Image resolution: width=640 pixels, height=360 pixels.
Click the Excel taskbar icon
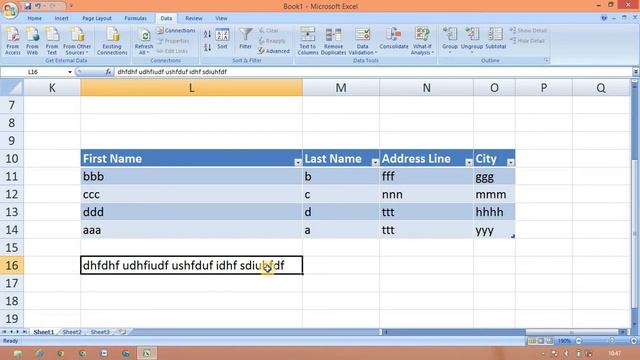pyautogui.click(x=147, y=353)
